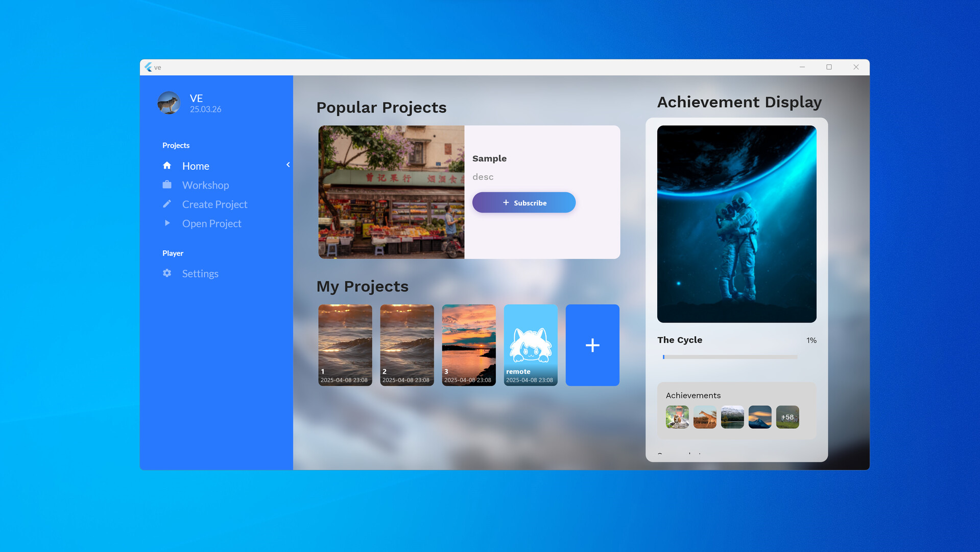Screen dimensions: 980x552
Task: Click the VE user avatar picture
Action: click(x=169, y=103)
